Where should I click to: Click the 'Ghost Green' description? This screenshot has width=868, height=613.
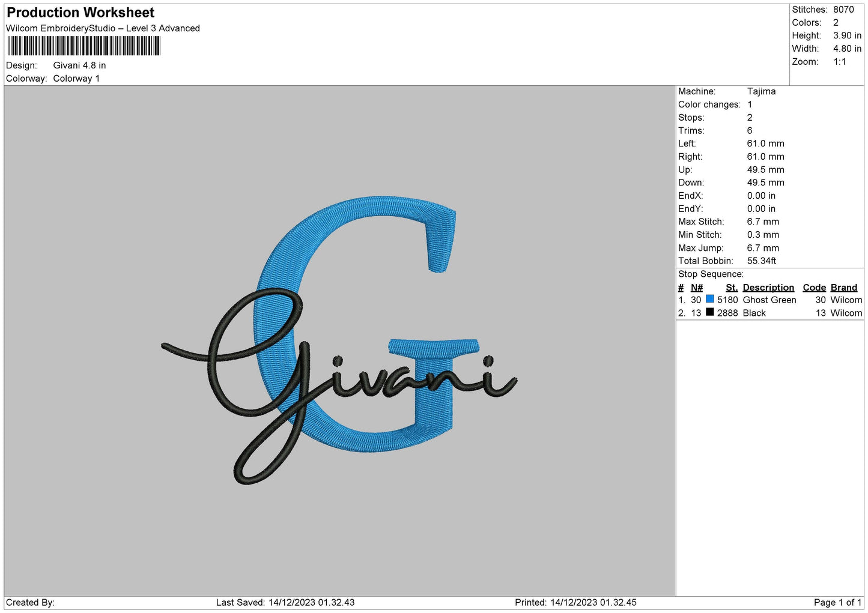click(769, 300)
